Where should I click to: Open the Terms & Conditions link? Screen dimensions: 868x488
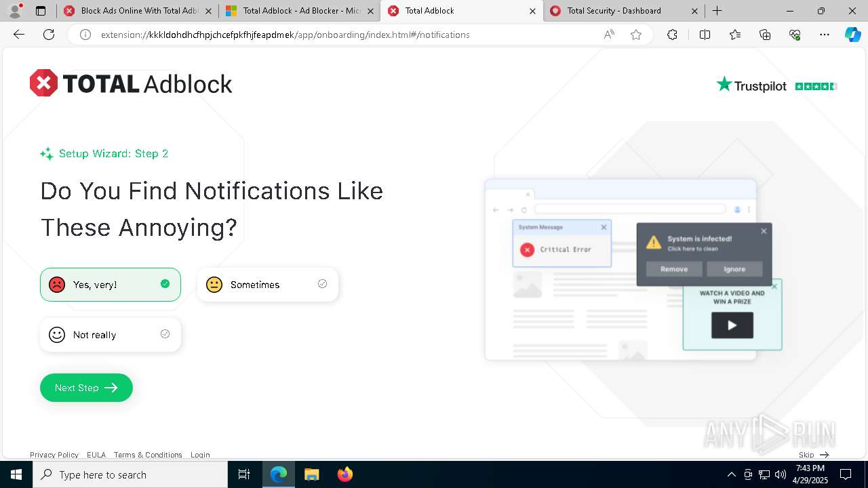148,455
